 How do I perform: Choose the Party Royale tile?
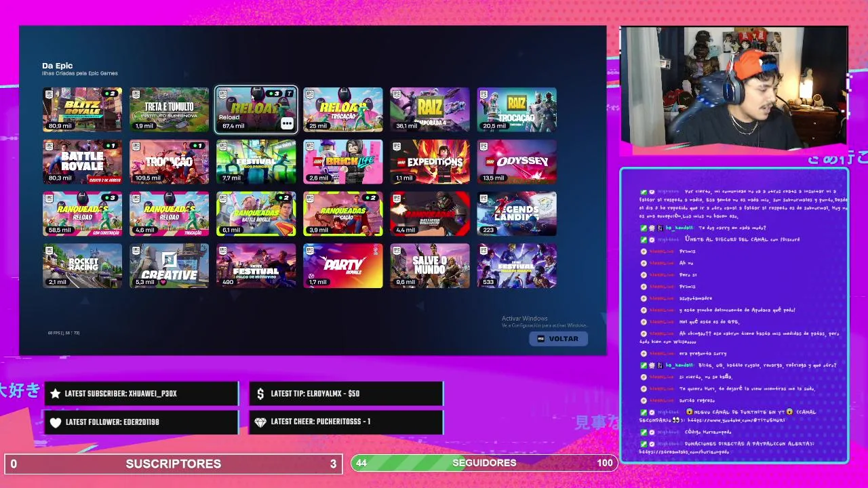[342, 266]
